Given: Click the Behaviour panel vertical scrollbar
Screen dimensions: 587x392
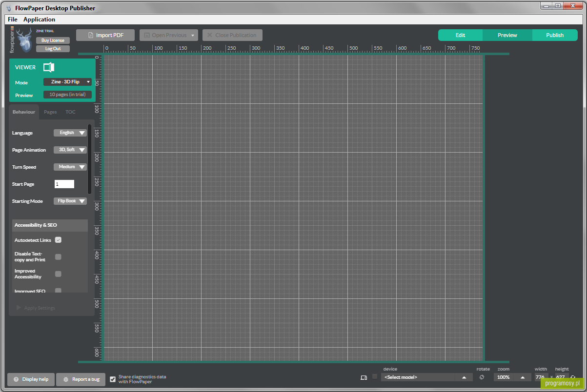Looking at the screenshot, I should (90, 159).
